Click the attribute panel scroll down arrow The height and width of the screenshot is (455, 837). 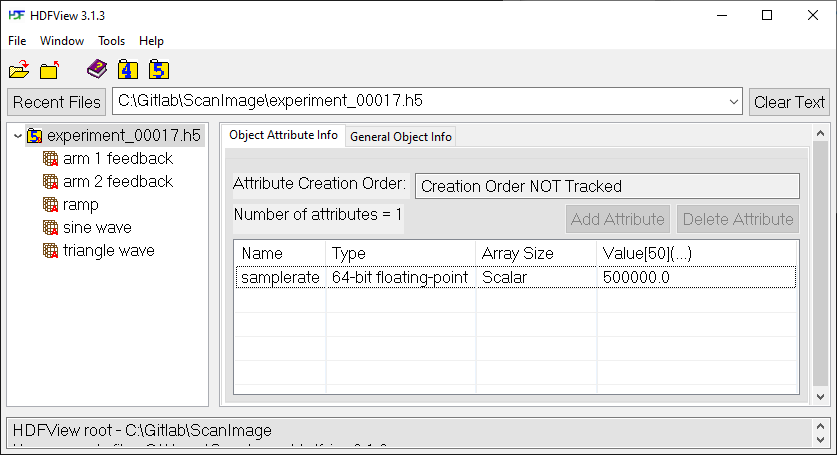pyautogui.click(x=820, y=397)
